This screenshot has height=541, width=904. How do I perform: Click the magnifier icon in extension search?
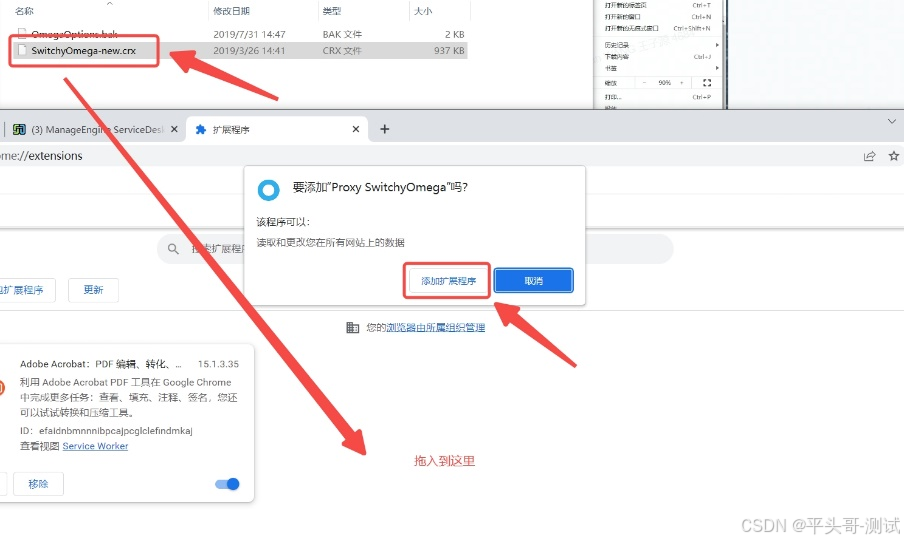point(173,249)
